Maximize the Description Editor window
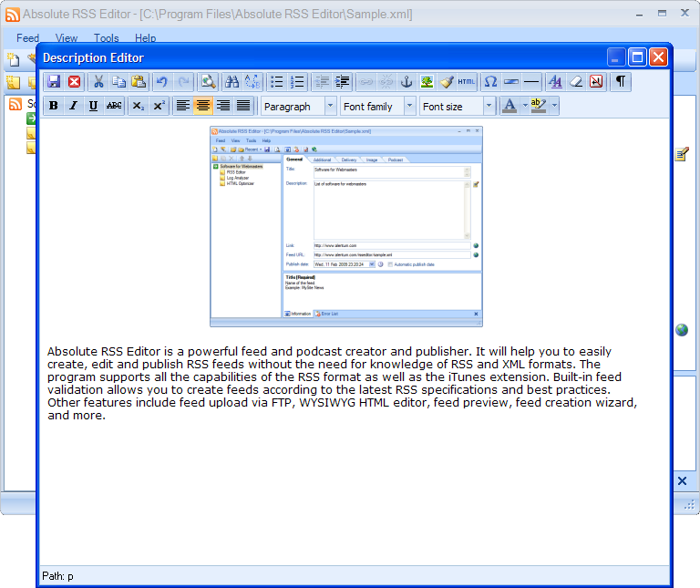Viewport: 700px width, 588px height. tap(637, 57)
